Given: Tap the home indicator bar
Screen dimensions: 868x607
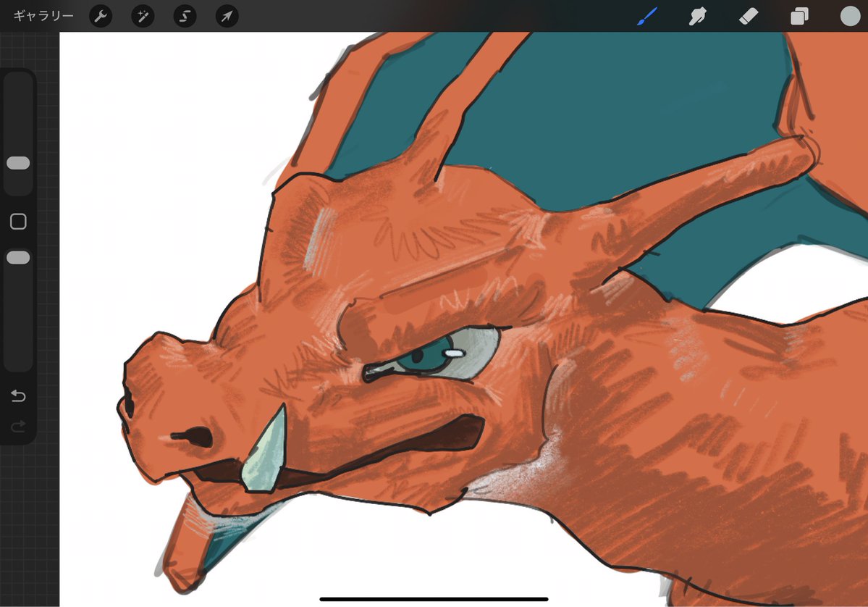Looking at the screenshot, I should [434, 599].
